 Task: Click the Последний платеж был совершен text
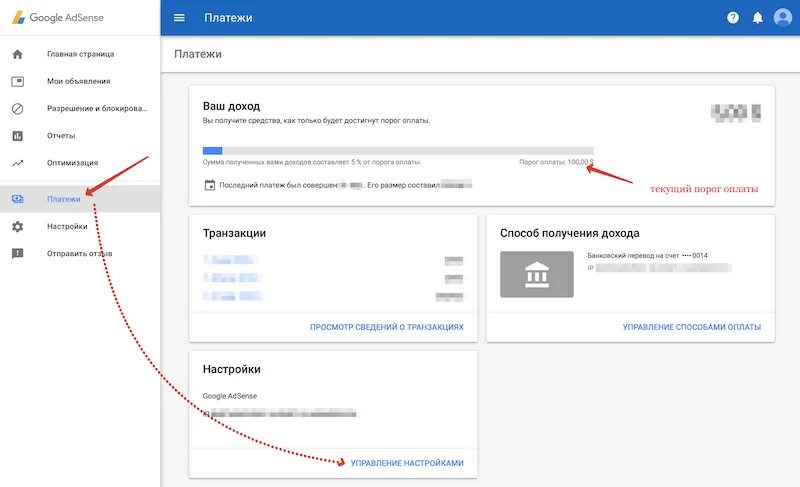point(279,185)
